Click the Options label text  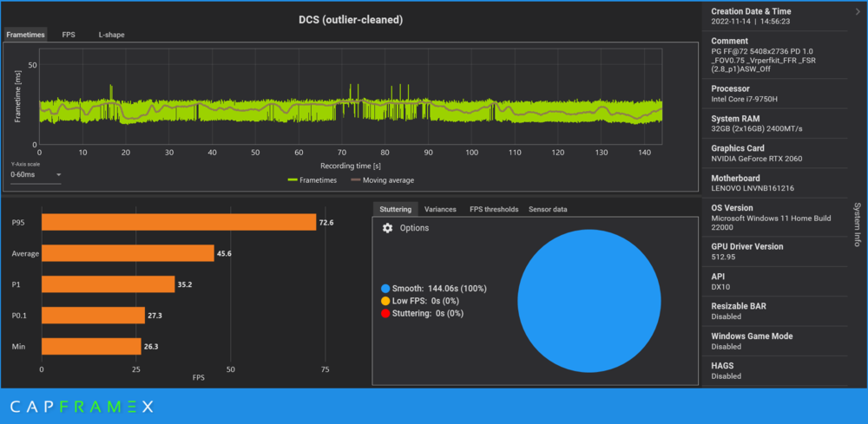(x=414, y=228)
